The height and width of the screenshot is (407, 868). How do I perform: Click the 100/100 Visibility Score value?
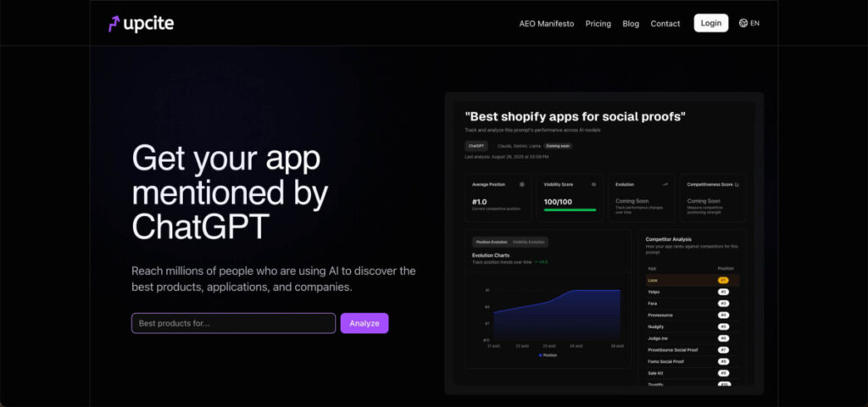click(x=558, y=202)
